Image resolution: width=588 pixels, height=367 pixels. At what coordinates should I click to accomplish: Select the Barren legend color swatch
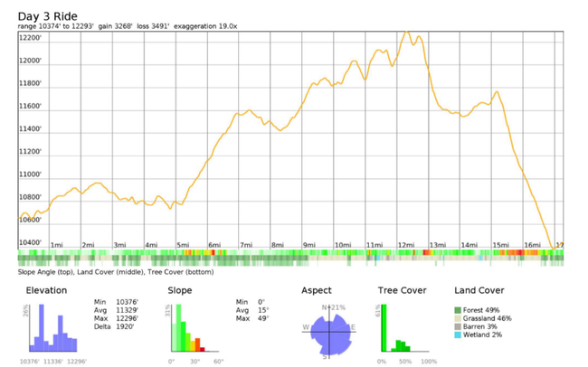coord(458,326)
